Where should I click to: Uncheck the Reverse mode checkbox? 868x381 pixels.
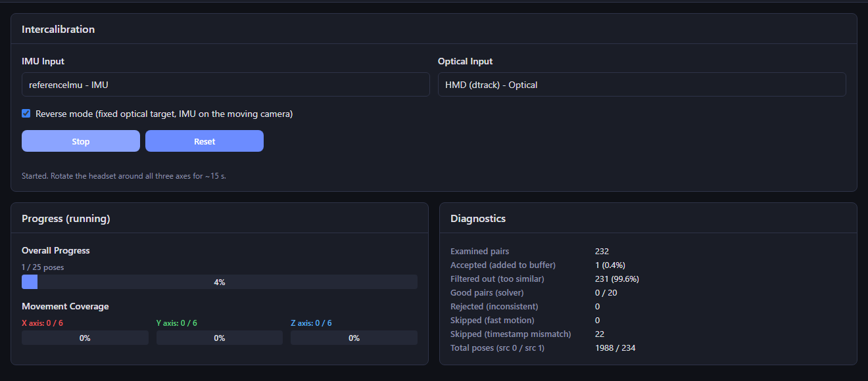click(x=26, y=114)
